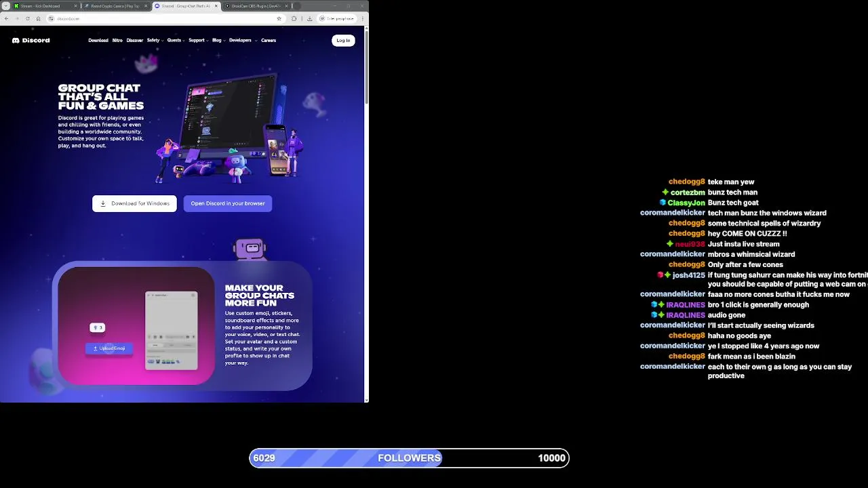
Task: Click the browser forward arrow
Action: click(x=17, y=18)
